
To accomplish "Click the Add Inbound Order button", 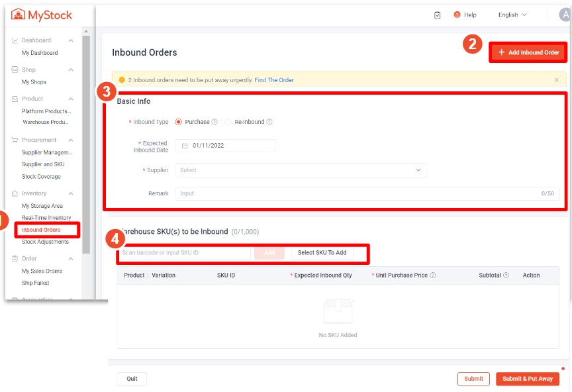I will tap(528, 52).
